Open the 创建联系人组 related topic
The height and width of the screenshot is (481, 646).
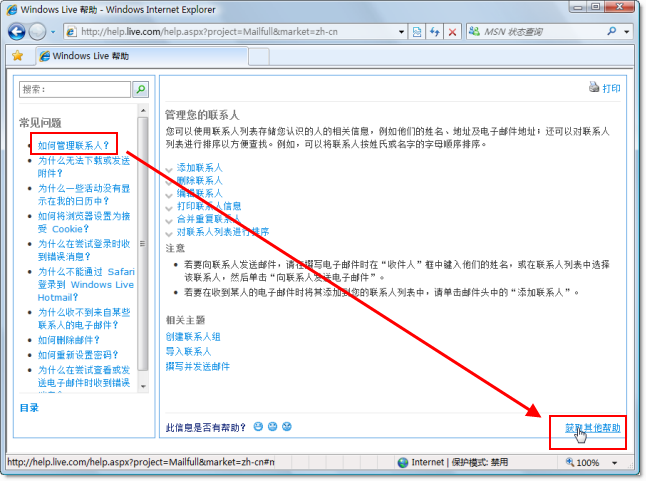(193, 337)
